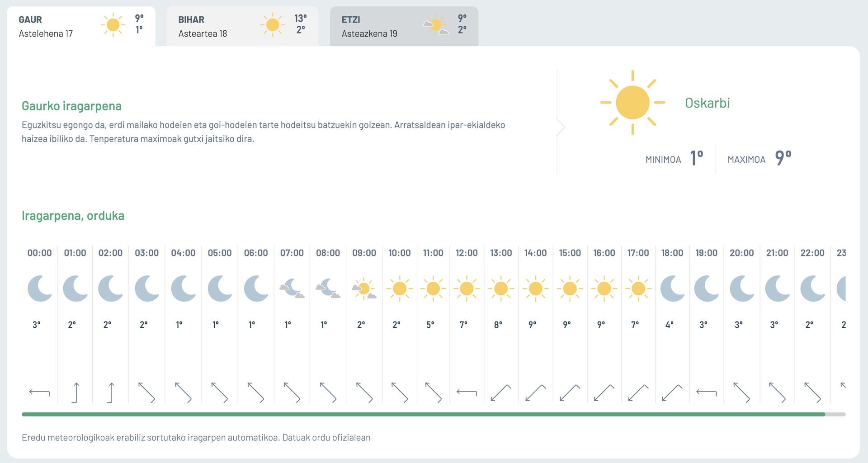
Task: Click the sun icon at 15:00
Action: [570, 288]
